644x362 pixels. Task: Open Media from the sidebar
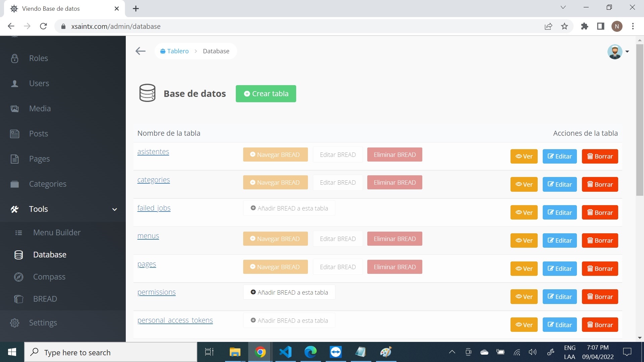[40, 109]
